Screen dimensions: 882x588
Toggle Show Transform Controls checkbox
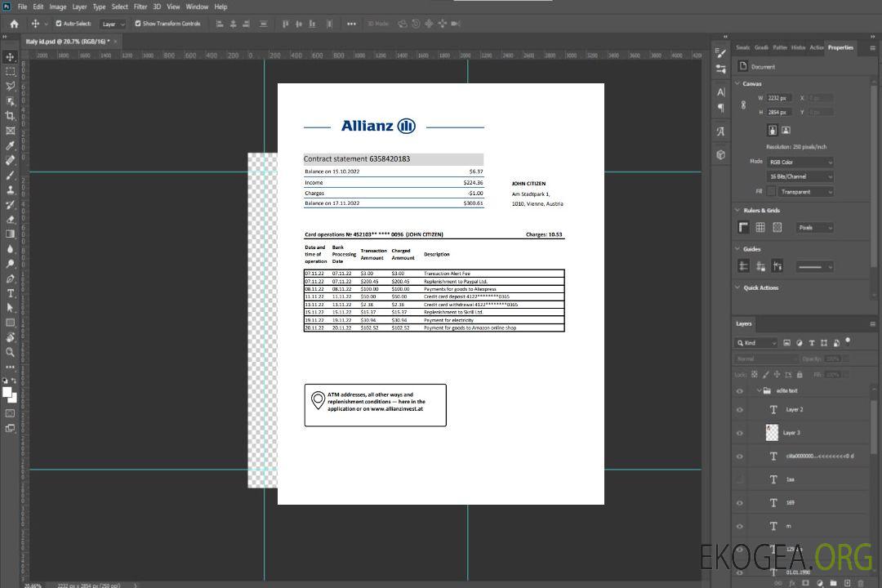138,24
